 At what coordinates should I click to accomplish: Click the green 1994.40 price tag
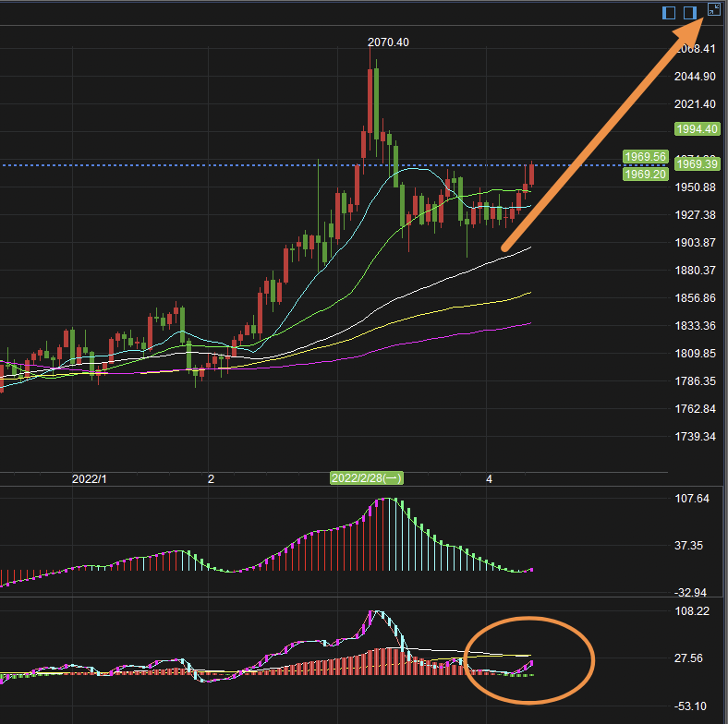[x=697, y=129]
